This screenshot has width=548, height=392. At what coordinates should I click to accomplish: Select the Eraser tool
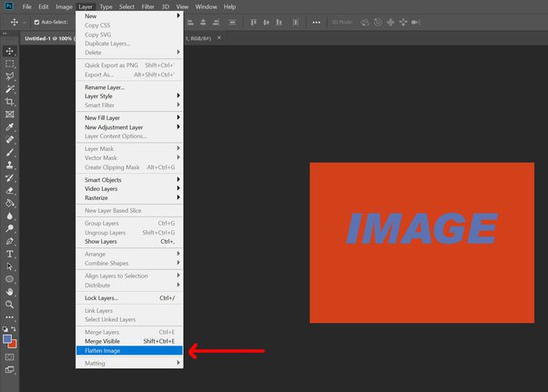tap(10, 190)
